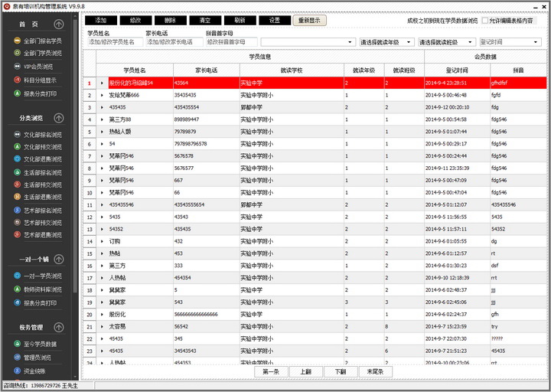Click the 拼音 column header
This screenshot has width=551, height=392.
pyautogui.click(x=518, y=70)
